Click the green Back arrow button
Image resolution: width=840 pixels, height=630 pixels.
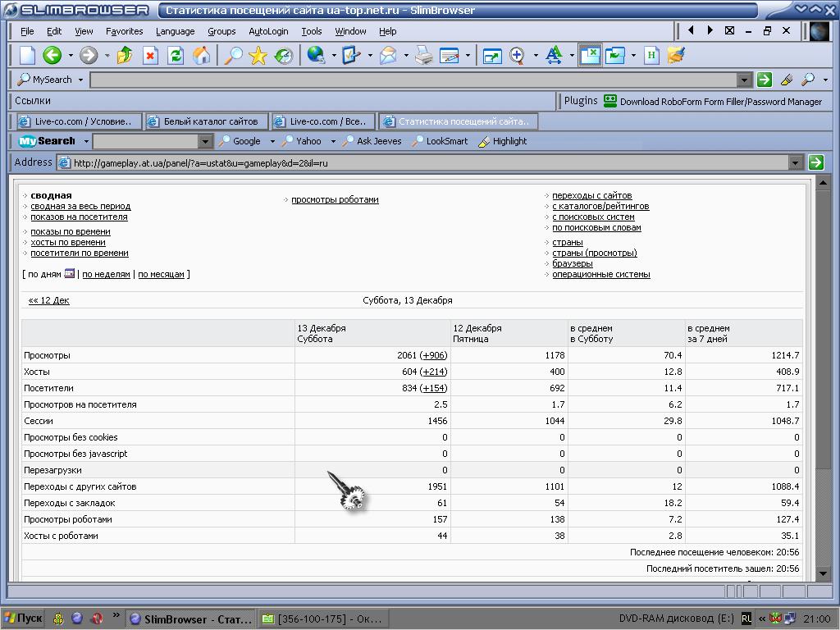coord(52,56)
